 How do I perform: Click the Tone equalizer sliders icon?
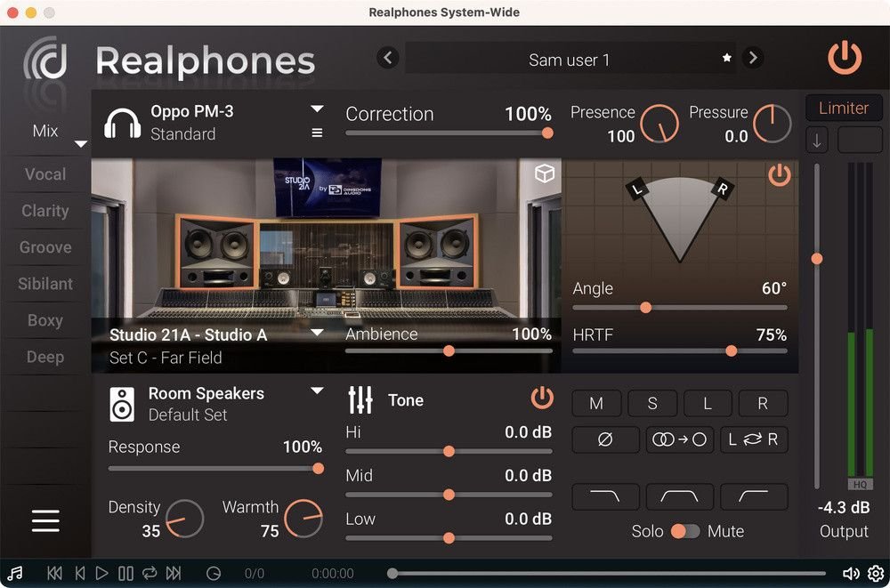[360, 400]
